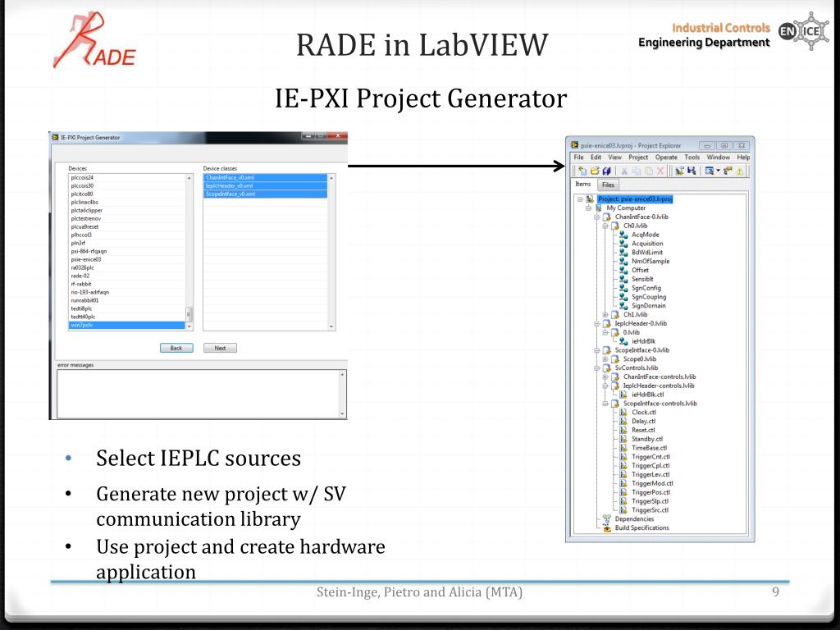
Task: Click the LabVIEW icon in IE-PXI Generator title bar
Action: tap(55, 137)
